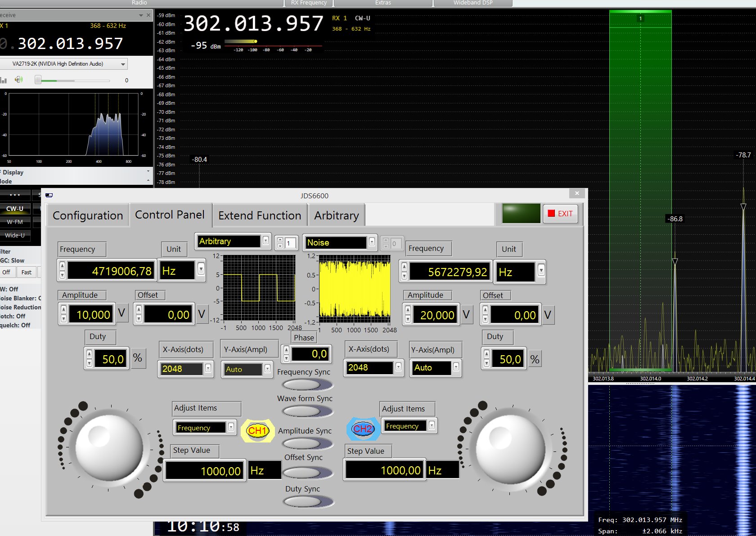The width and height of the screenshot is (756, 536).
Task: Toggle the CH1 channel button
Action: click(257, 431)
